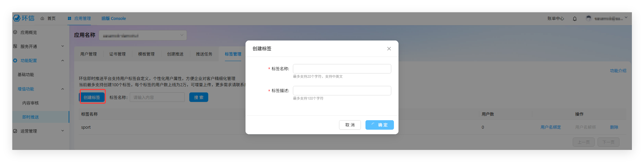
Task: Switch to the 模板管理 tab
Action: (146, 54)
